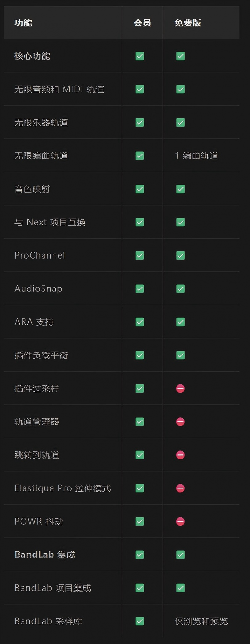
Task: Click the 仅浏览和预览 text
Action: click(201, 621)
